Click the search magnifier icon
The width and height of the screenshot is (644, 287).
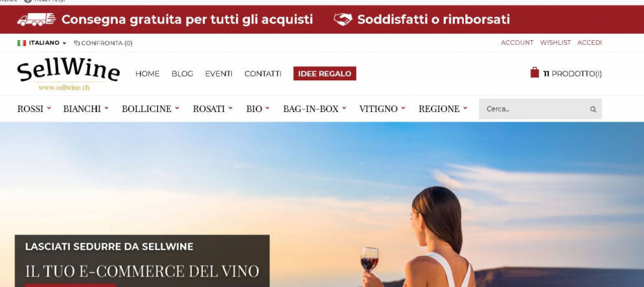[x=593, y=109]
